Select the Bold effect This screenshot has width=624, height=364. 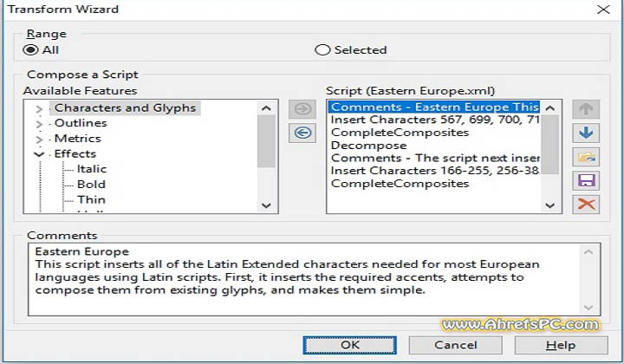point(91,185)
